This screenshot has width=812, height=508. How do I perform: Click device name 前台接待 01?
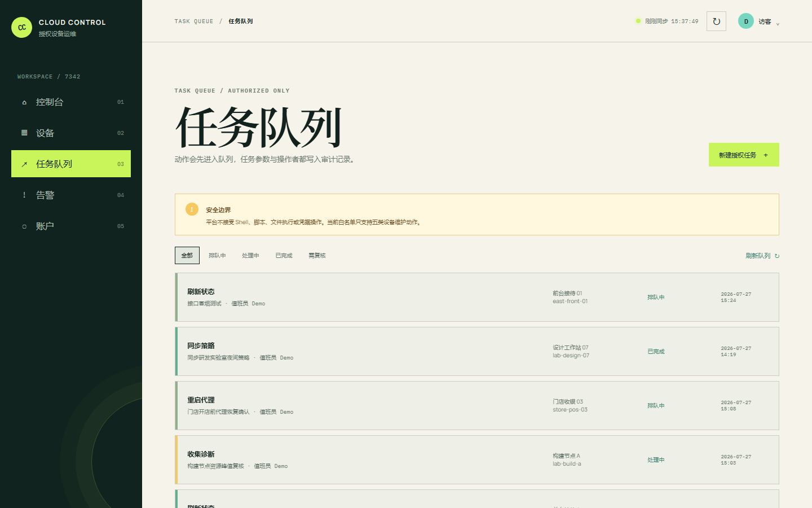(x=567, y=293)
